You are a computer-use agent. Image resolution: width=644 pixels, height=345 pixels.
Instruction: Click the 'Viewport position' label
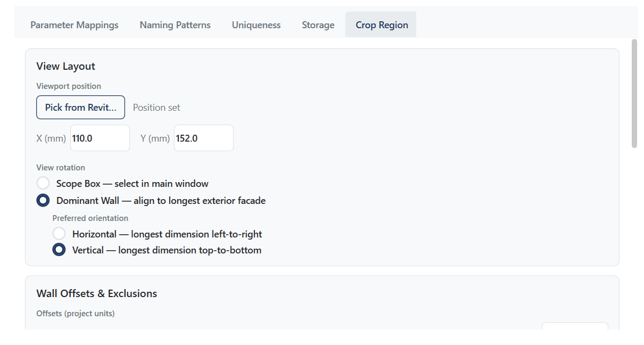69,86
